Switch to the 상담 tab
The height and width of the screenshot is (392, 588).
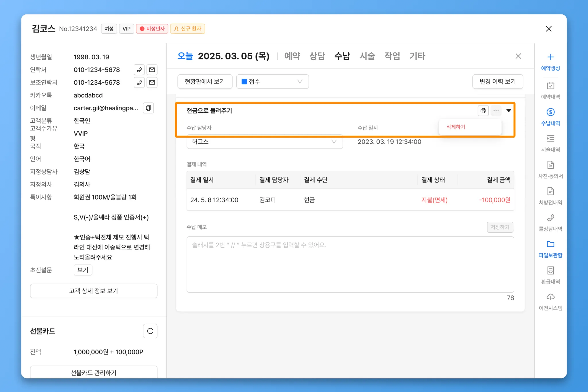tap(317, 56)
